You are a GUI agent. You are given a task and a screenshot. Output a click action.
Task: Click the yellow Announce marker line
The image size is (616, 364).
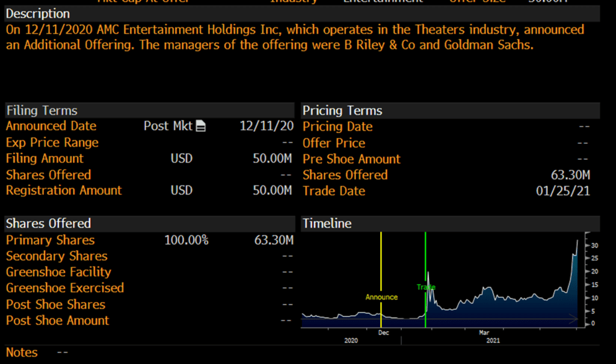(x=381, y=265)
